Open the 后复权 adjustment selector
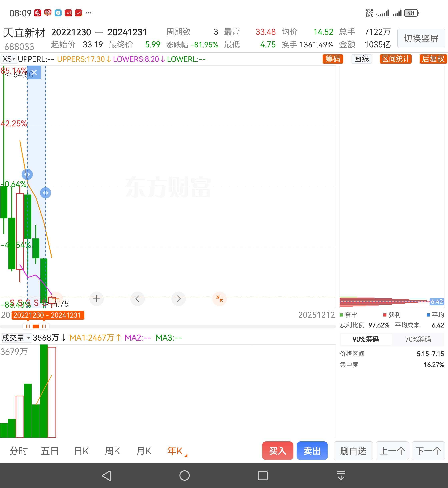The image size is (448, 488). point(433,59)
